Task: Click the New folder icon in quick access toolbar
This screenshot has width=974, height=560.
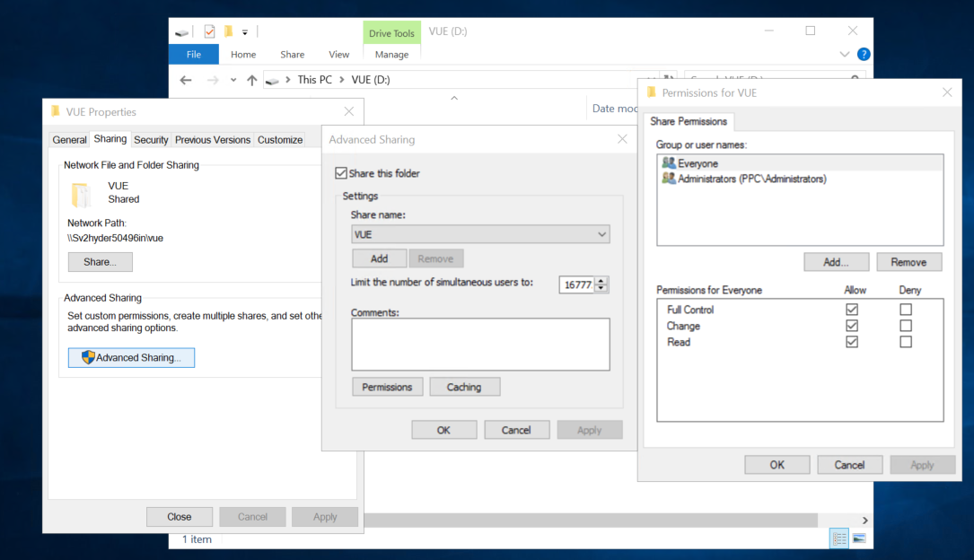Action: [x=229, y=31]
